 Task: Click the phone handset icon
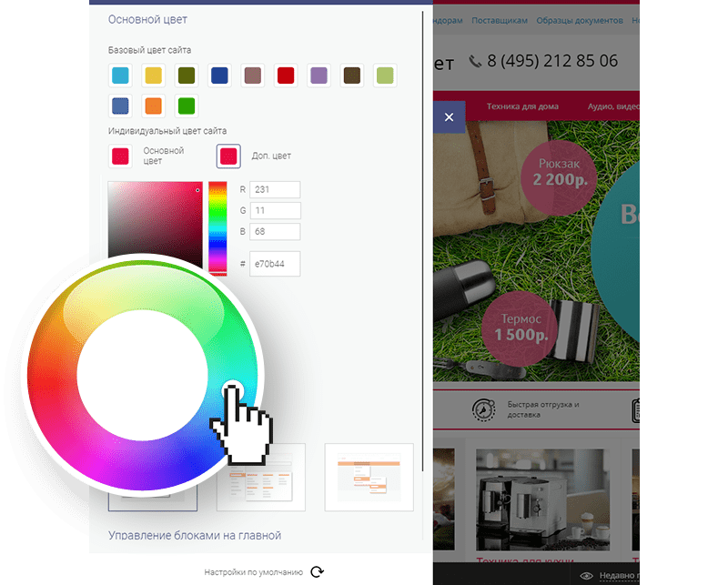click(475, 61)
